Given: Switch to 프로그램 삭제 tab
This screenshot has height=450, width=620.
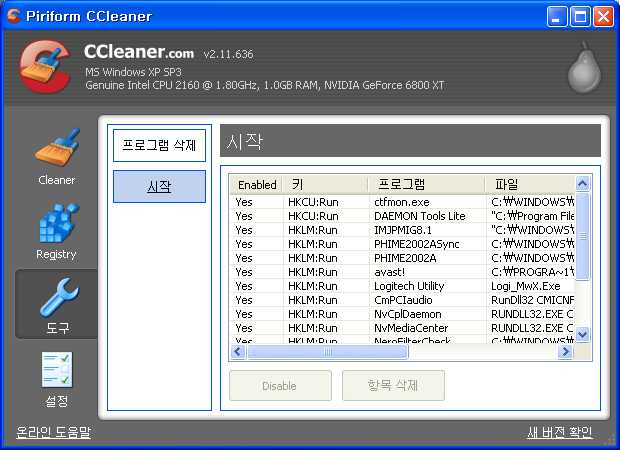Looking at the screenshot, I should pyautogui.click(x=159, y=145).
